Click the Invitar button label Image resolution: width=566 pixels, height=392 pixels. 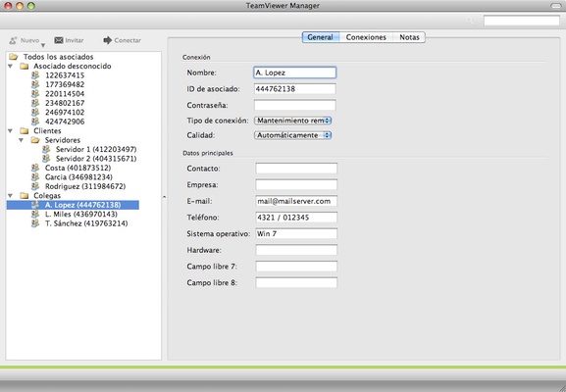point(75,40)
